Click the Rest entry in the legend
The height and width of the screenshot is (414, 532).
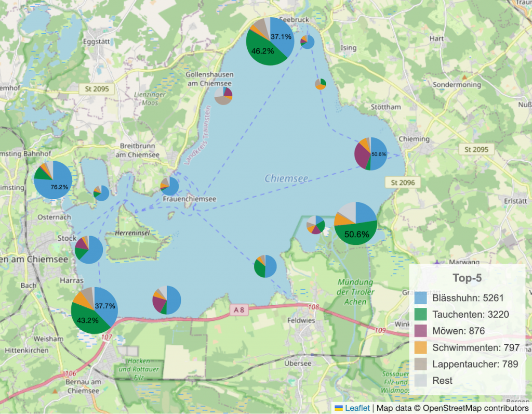point(442,380)
